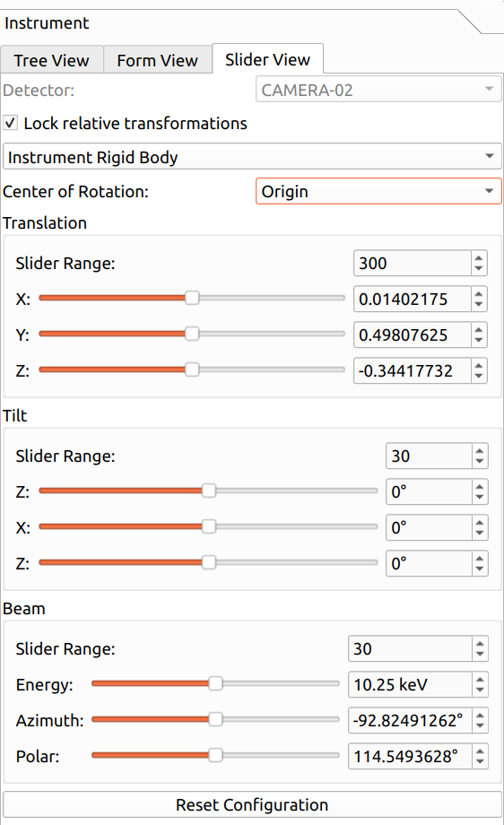Decrement Translation Z value with down arrow
Image resolution: width=504 pixels, height=825 pixels.
point(478,377)
